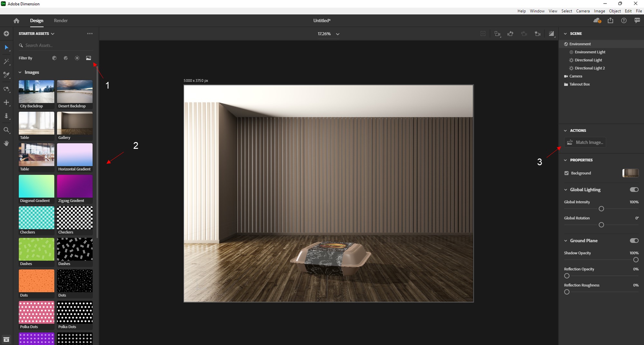Filter assets by Models

(54, 58)
